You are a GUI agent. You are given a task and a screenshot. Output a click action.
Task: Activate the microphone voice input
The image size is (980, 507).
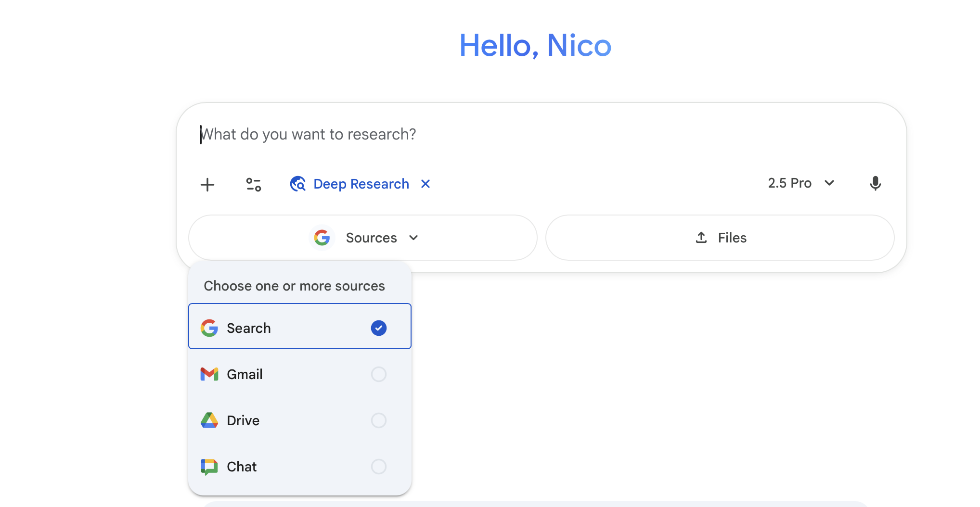pos(875,183)
